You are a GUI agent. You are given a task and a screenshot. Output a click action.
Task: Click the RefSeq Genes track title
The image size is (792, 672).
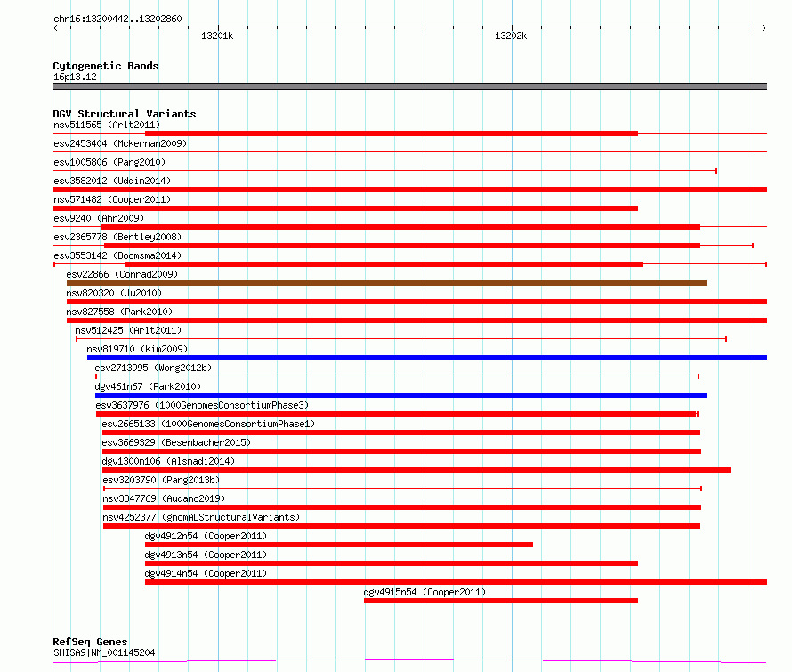point(90,642)
